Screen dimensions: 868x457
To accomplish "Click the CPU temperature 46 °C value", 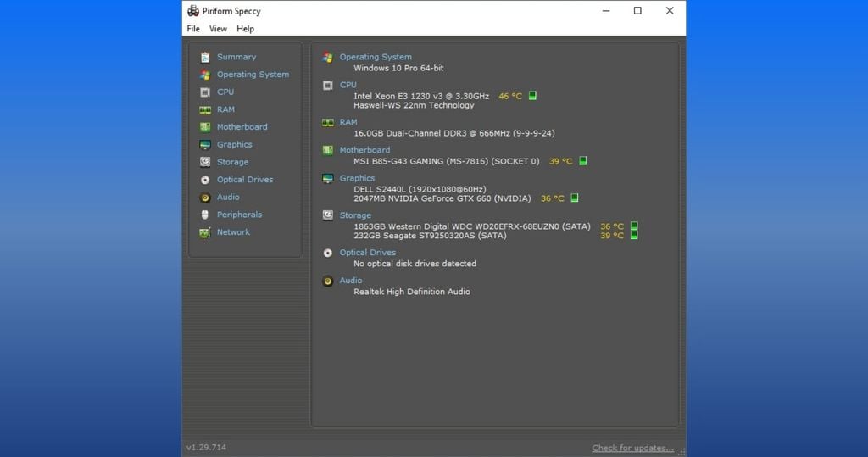I will pyautogui.click(x=510, y=97).
